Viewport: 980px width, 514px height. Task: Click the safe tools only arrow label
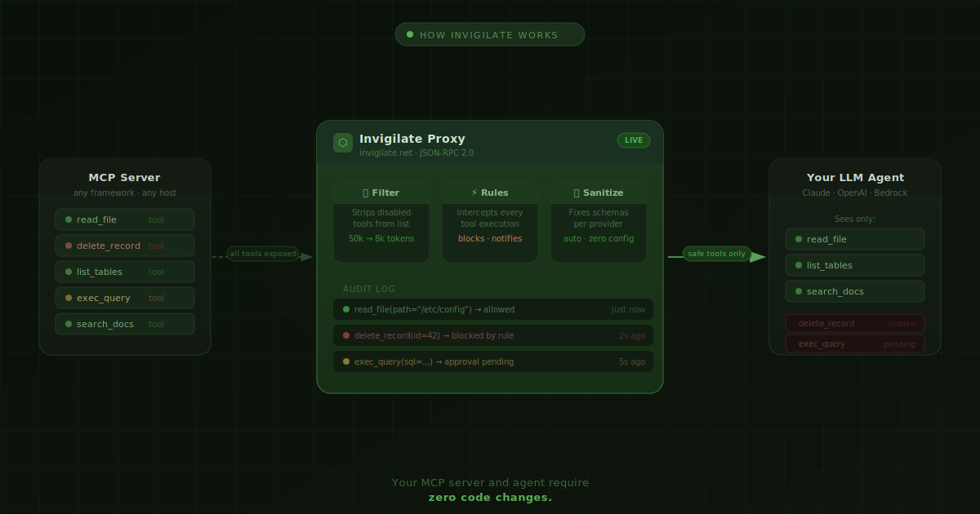(716, 254)
